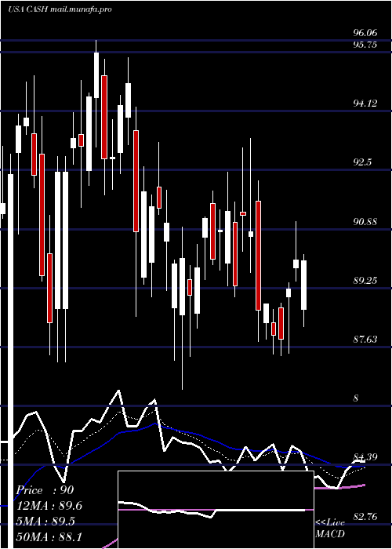Image resolution: width=392 pixels, height=549 pixels.
Task: Click the 84.39 price level label
Action: [x=365, y=457]
